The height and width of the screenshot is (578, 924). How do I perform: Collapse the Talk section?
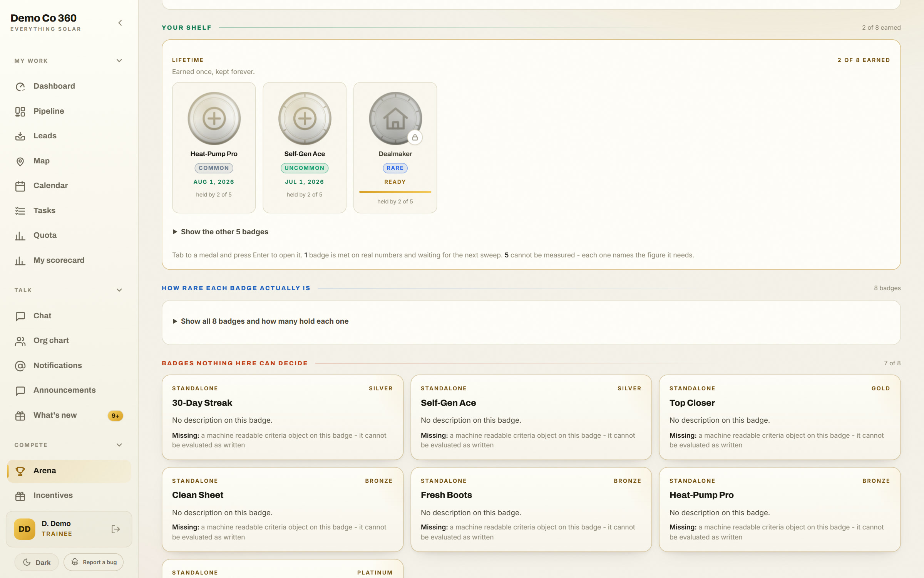(119, 290)
